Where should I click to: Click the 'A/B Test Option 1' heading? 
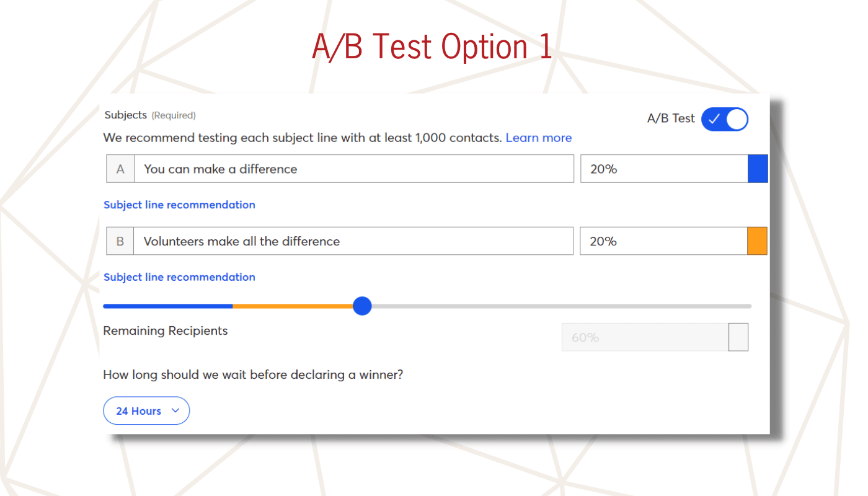[x=432, y=47]
